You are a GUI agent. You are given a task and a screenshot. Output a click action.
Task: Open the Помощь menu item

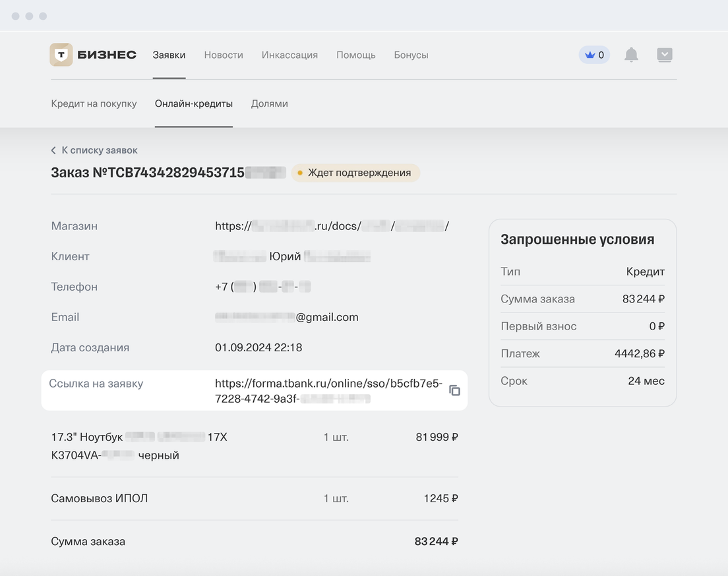[355, 55]
